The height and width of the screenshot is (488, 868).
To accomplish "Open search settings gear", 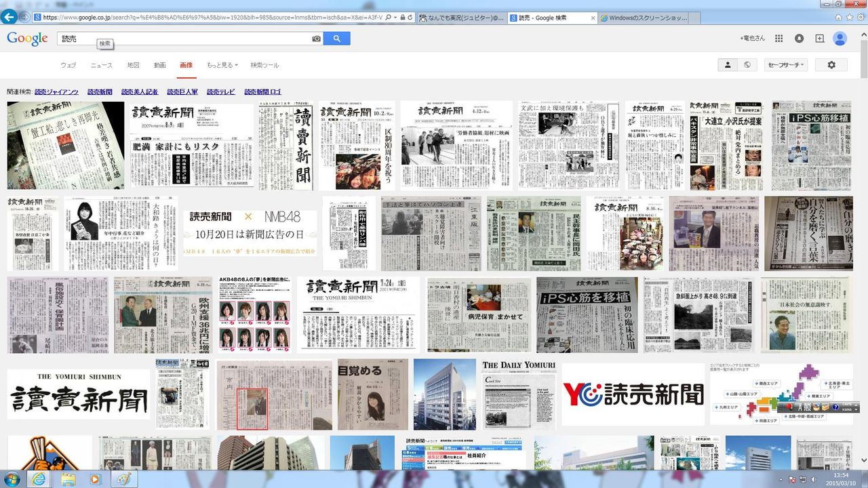I will pyautogui.click(x=831, y=65).
